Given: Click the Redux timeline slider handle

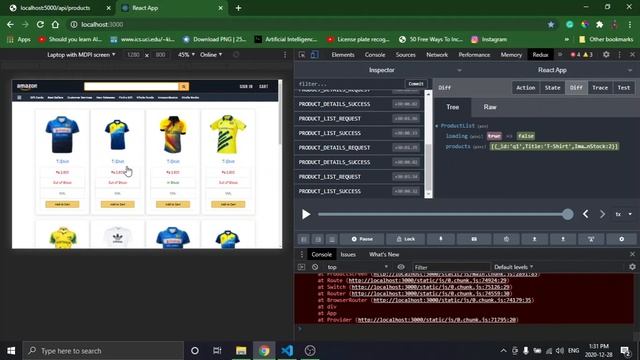Looking at the screenshot, I should pos(567,214).
